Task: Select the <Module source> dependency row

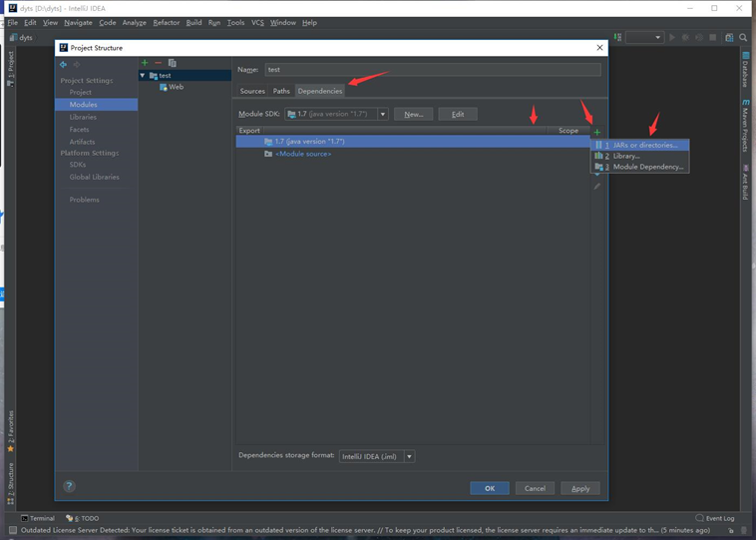Action: tap(413, 154)
